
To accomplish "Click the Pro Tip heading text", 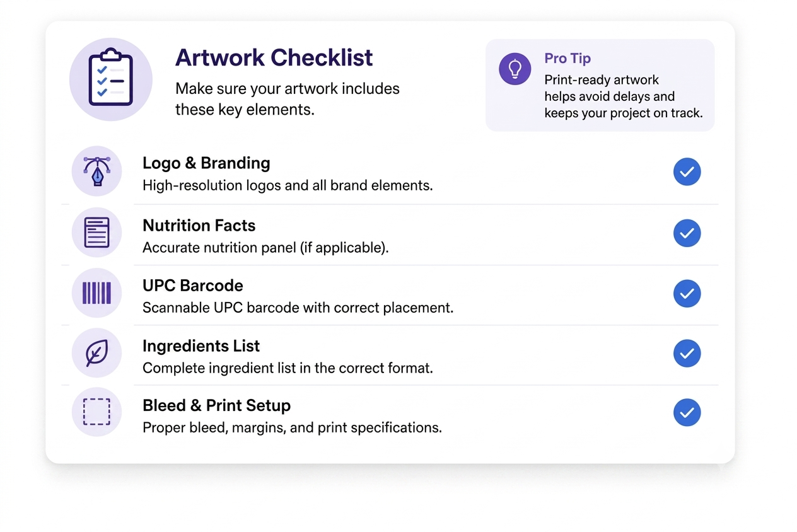I will coord(567,59).
